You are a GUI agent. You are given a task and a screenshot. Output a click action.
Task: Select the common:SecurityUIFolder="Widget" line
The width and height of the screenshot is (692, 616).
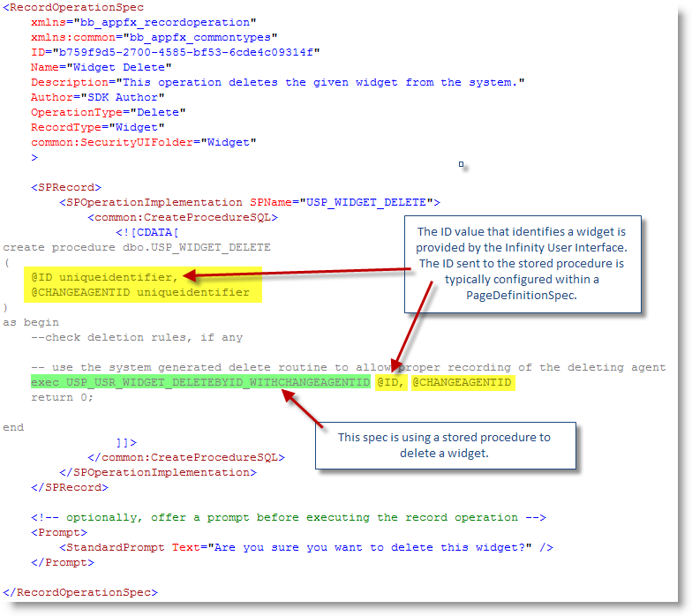pyautogui.click(x=143, y=143)
